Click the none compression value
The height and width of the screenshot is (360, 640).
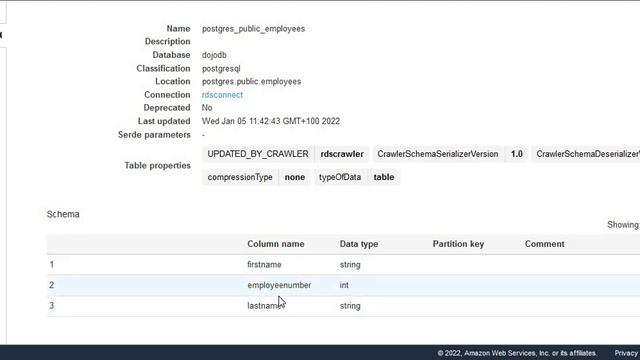pos(295,177)
